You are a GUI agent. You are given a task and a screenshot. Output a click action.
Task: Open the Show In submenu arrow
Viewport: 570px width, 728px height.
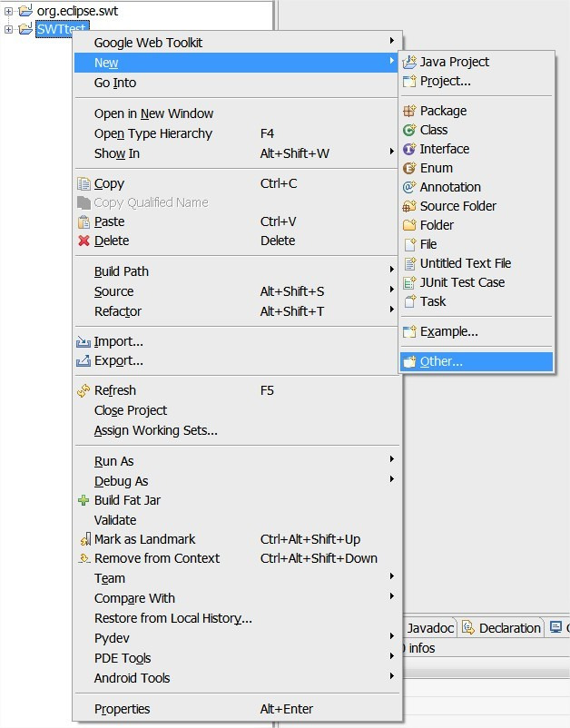392,152
